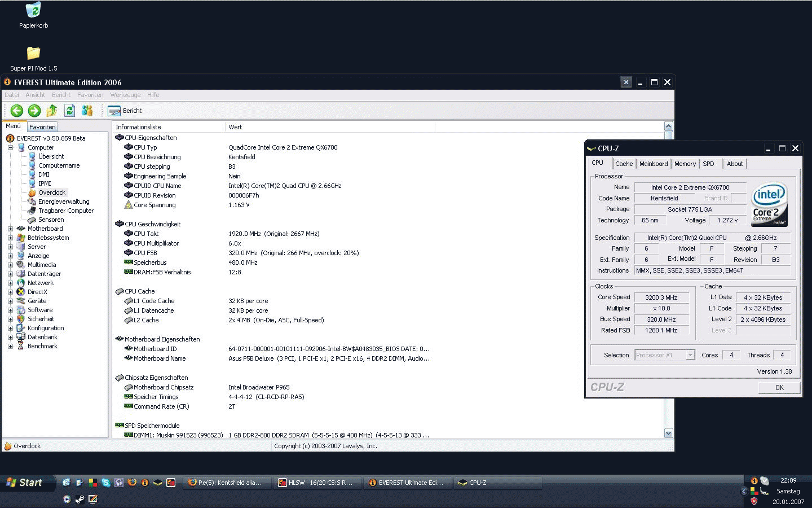Click the green Forward arrow in EVEREST toolbar
Viewport: 812px width, 508px height.
pos(34,111)
